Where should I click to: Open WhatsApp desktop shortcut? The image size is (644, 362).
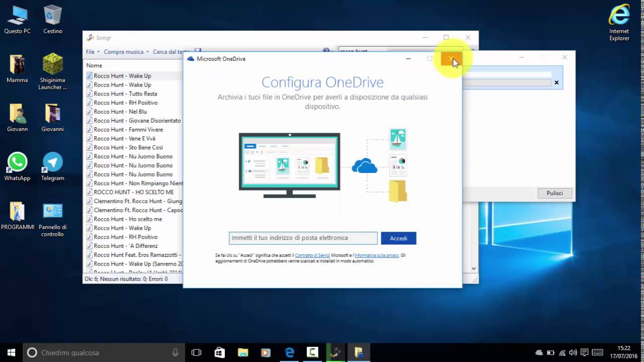17,166
